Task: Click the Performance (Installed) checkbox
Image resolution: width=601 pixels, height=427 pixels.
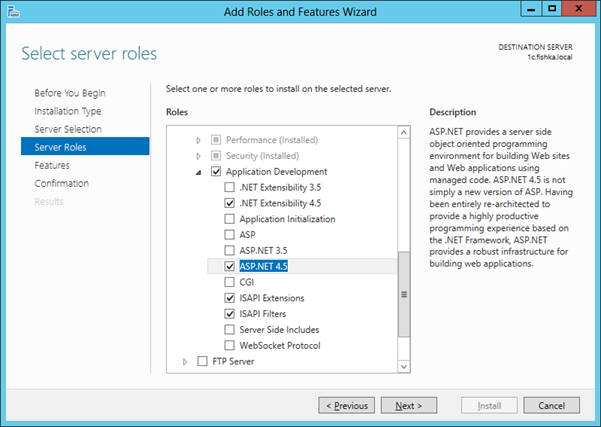Action: [x=216, y=140]
